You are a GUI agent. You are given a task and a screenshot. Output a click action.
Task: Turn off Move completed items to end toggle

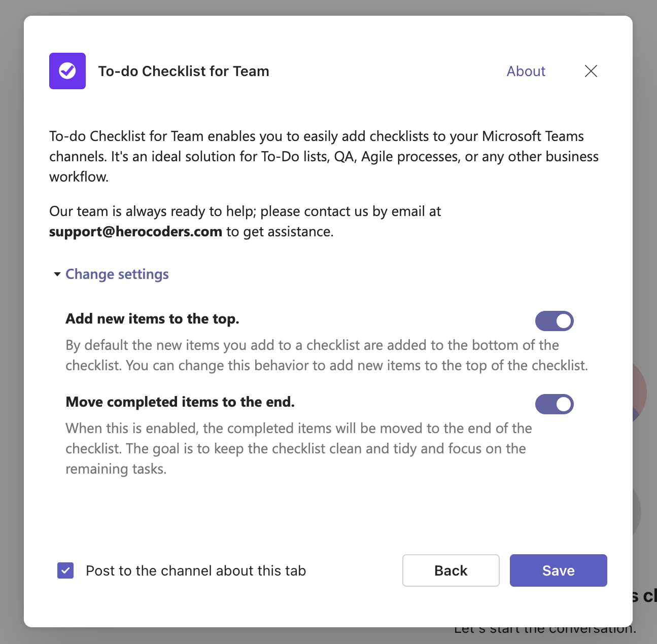coord(554,404)
